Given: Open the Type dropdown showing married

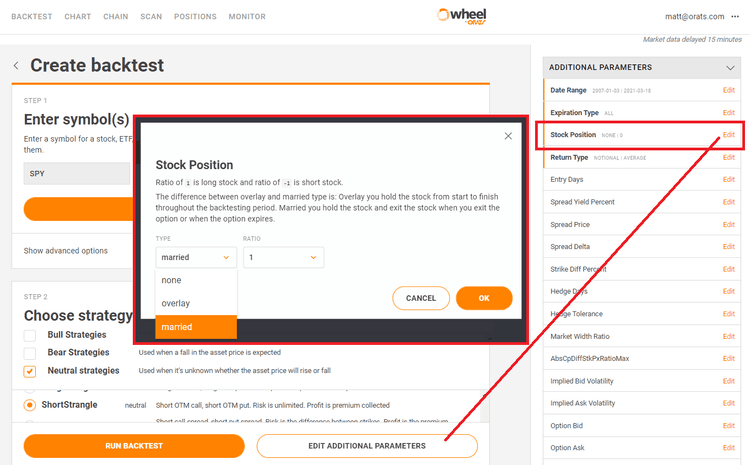Looking at the screenshot, I should pyautogui.click(x=197, y=257).
